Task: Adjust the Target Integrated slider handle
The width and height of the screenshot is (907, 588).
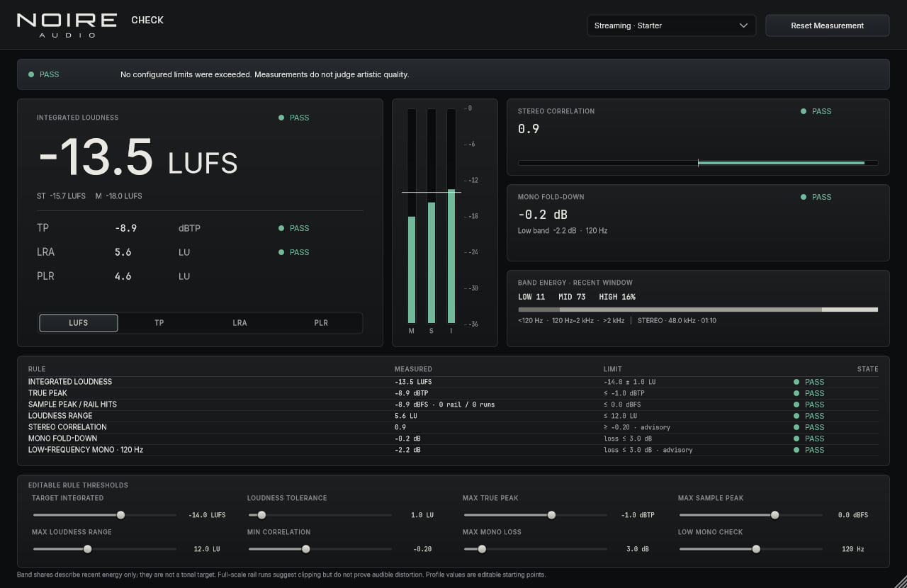Action: (x=120, y=515)
